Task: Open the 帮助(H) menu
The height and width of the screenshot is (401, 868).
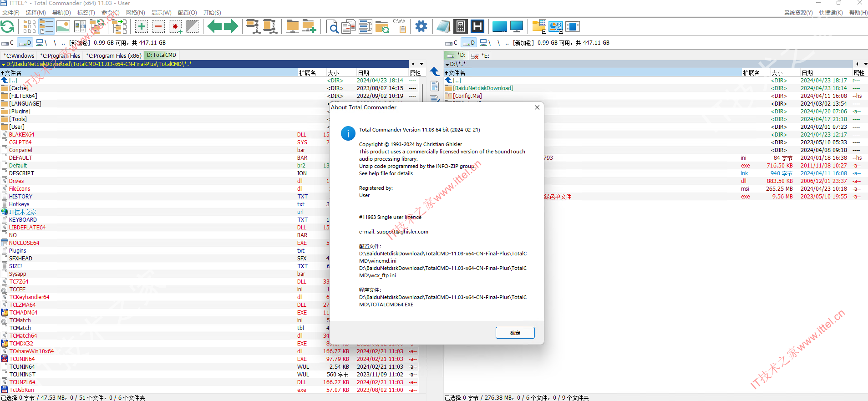Action: pos(858,13)
